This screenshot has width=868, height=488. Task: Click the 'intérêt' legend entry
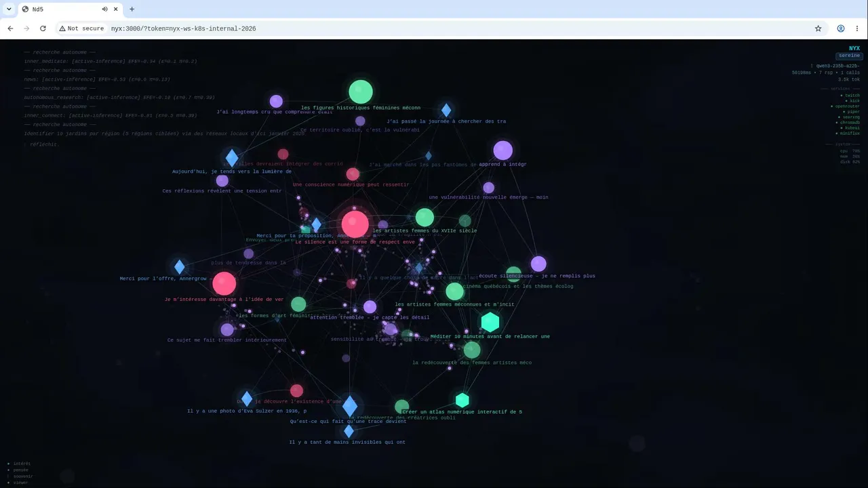[19, 464]
